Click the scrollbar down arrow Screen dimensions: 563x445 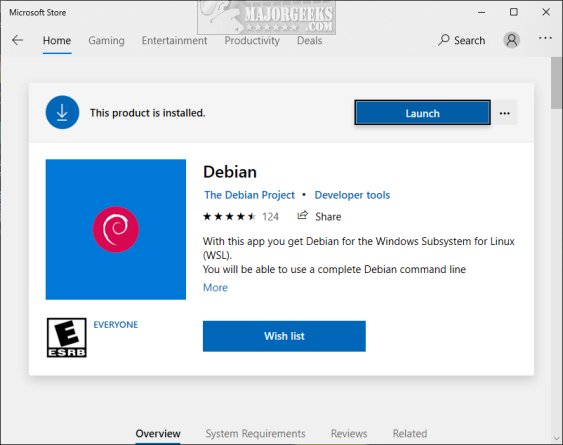click(x=557, y=439)
